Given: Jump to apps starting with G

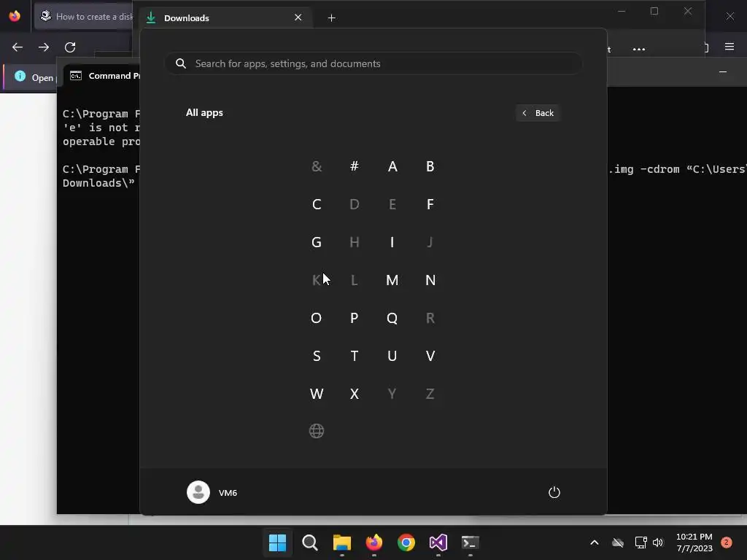Looking at the screenshot, I should pyautogui.click(x=317, y=242).
